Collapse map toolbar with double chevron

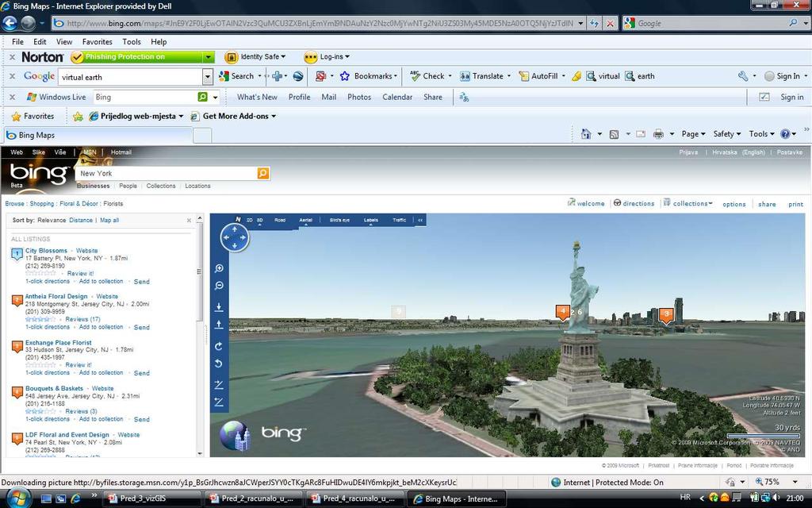coord(420,221)
